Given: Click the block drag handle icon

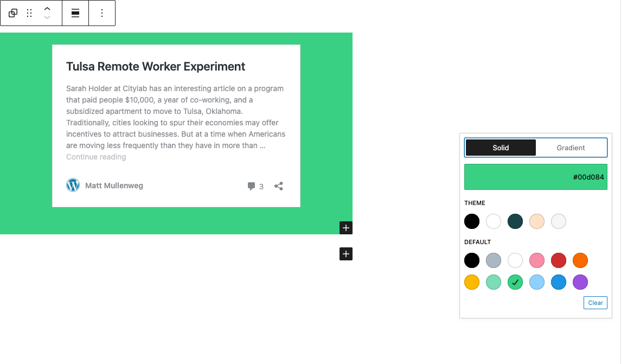Looking at the screenshot, I should [x=30, y=12].
